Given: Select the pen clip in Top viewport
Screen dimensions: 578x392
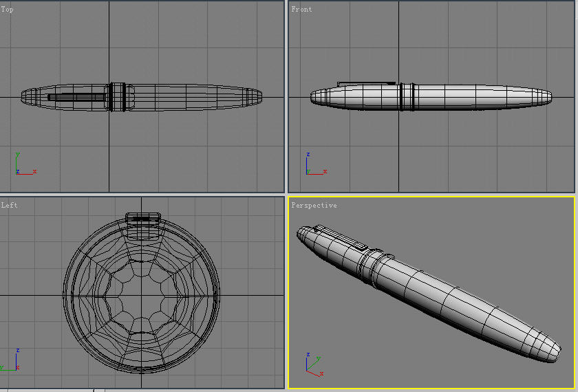Looking at the screenshot, I should (x=76, y=97).
